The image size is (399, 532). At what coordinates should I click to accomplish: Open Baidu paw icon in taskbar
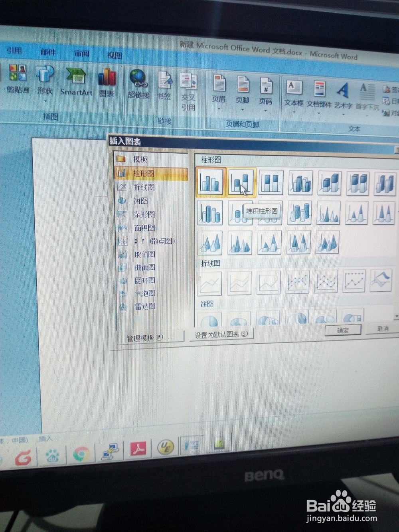point(52,455)
